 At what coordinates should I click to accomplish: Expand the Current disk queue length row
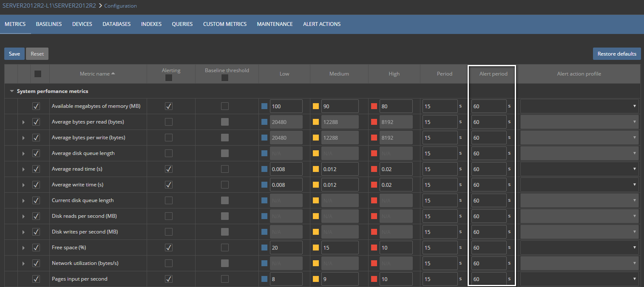[x=23, y=201]
